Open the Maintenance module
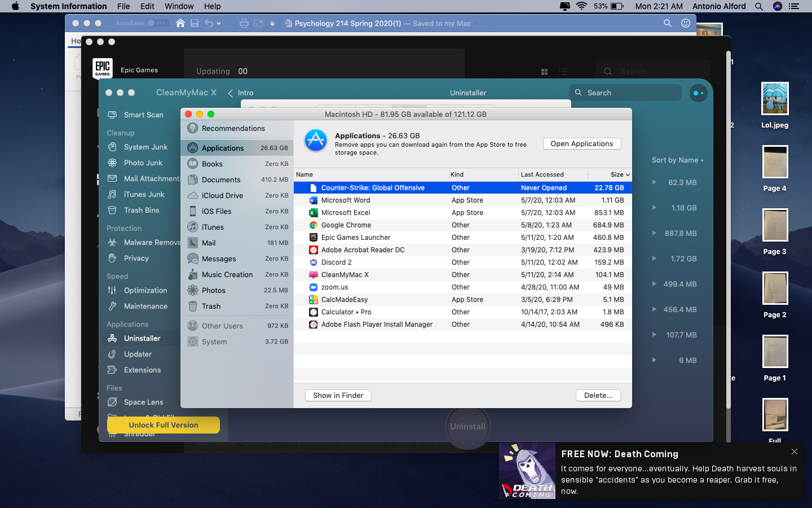Screen dimensions: 812x508 137,306
